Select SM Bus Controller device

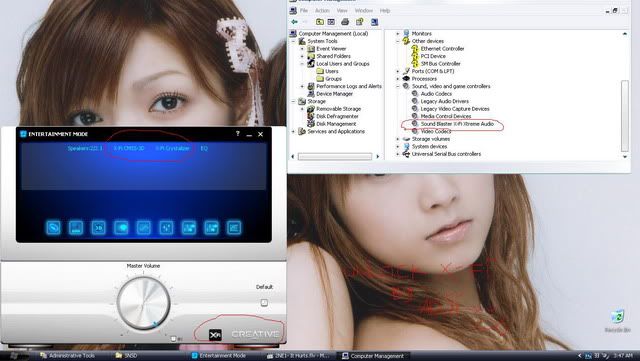440,64
